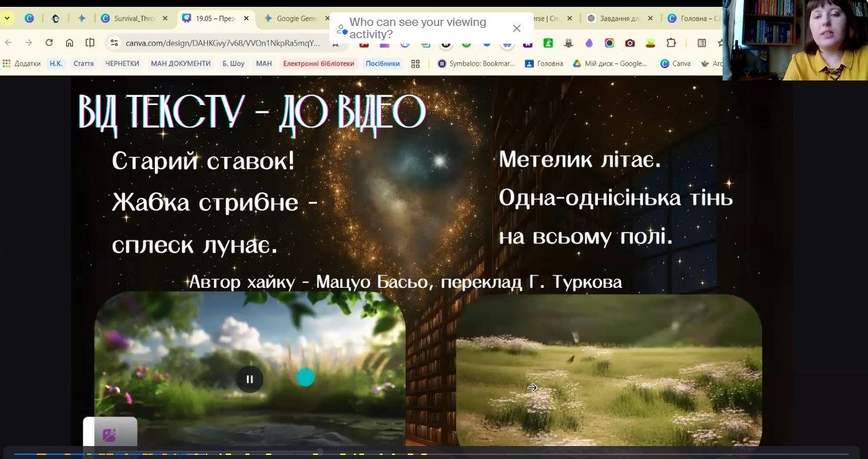The width and height of the screenshot is (868, 459).
Task: Open the Canva bookmark
Action: coord(676,63)
